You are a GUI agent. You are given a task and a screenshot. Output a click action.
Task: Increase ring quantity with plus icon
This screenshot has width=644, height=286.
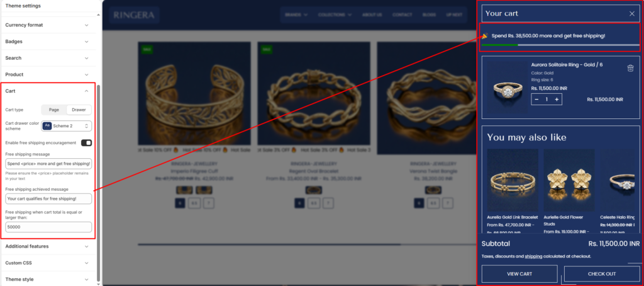[557, 99]
